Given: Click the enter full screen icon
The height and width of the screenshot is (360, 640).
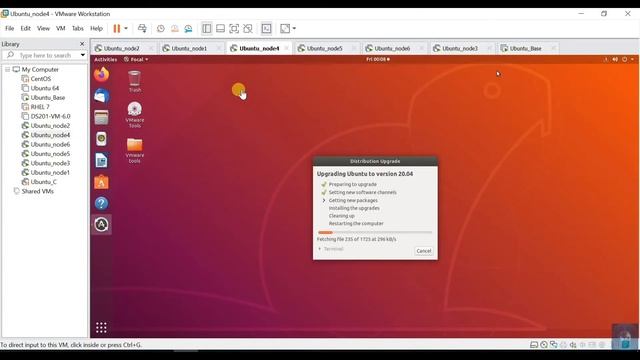Looking at the screenshot, I should click(234, 29).
